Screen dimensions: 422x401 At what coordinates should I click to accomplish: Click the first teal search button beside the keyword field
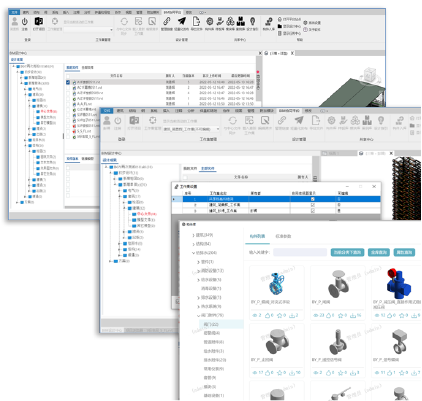(x=347, y=252)
